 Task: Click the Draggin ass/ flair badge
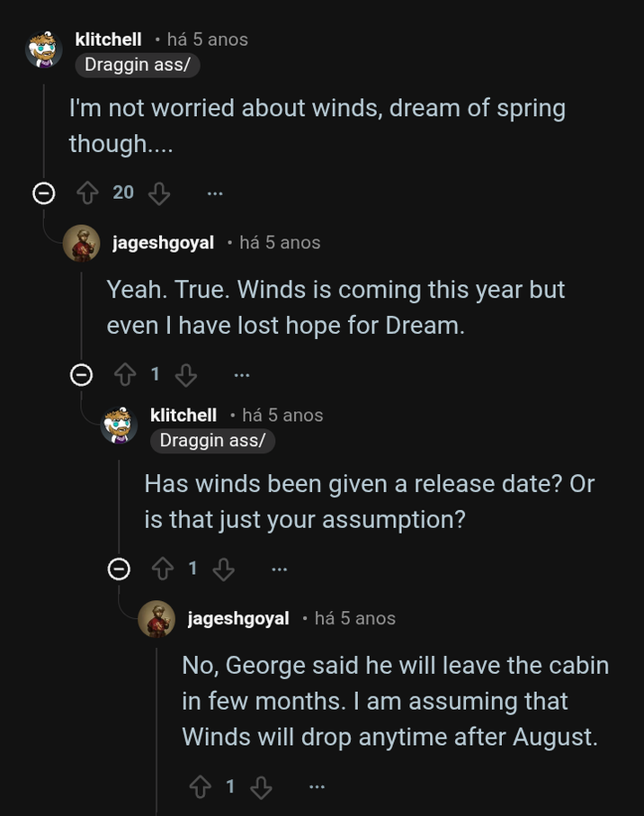point(137,64)
